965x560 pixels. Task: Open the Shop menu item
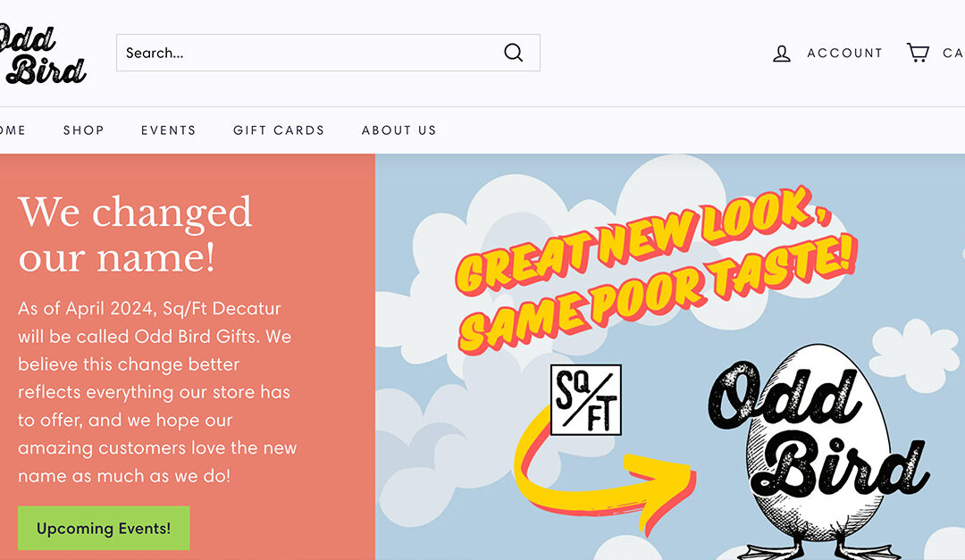(84, 130)
